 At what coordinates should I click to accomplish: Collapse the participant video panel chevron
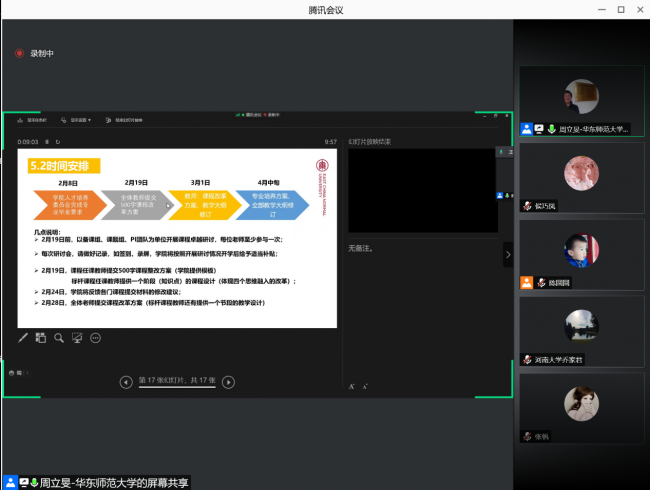tap(507, 256)
